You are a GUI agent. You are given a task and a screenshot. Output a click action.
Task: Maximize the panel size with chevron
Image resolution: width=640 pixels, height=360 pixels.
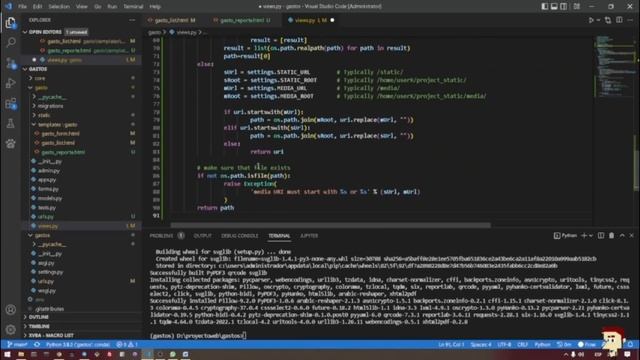(x=622, y=236)
